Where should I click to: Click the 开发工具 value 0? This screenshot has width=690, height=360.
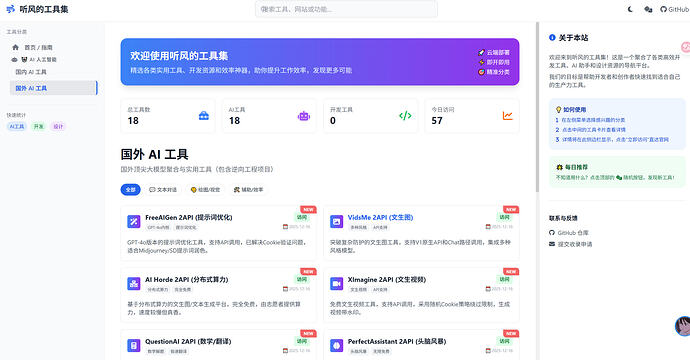pyautogui.click(x=333, y=121)
